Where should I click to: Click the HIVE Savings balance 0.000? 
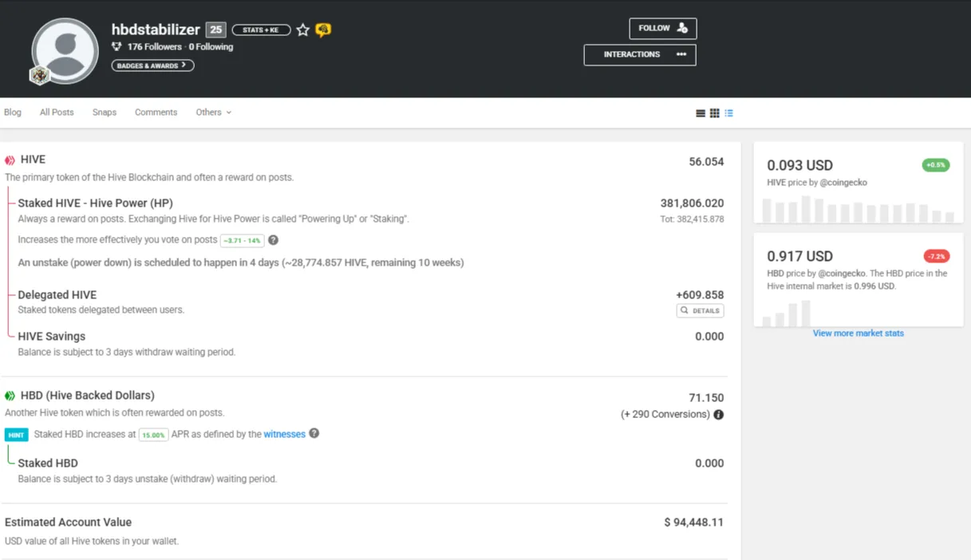[x=709, y=337]
